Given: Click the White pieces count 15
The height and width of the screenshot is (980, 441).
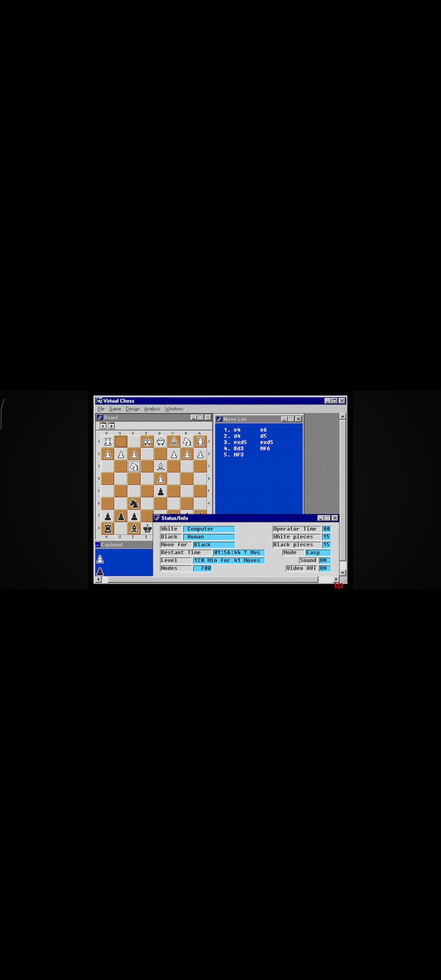Looking at the screenshot, I should point(326,537).
